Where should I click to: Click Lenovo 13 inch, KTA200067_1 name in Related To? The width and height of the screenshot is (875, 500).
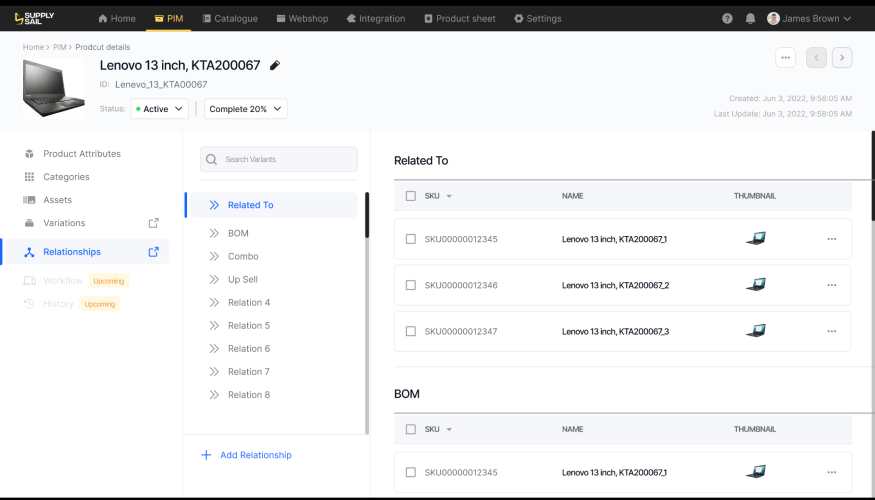click(614, 239)
